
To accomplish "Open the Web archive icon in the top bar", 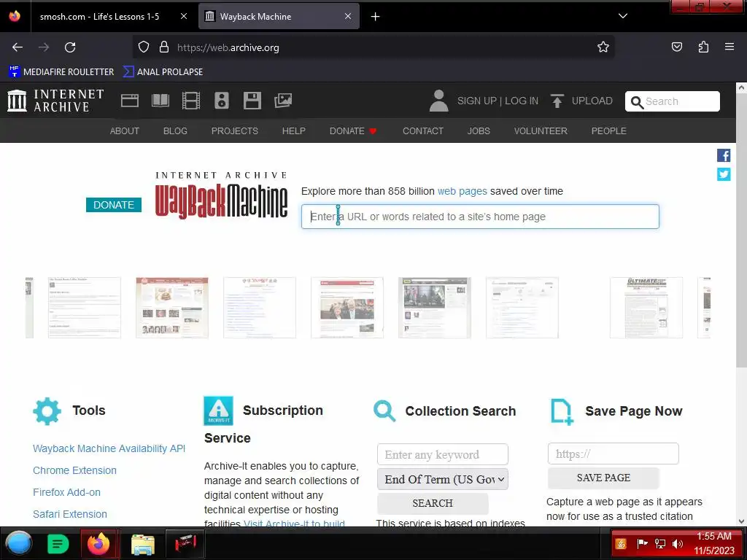I will [x=130, y=101].
